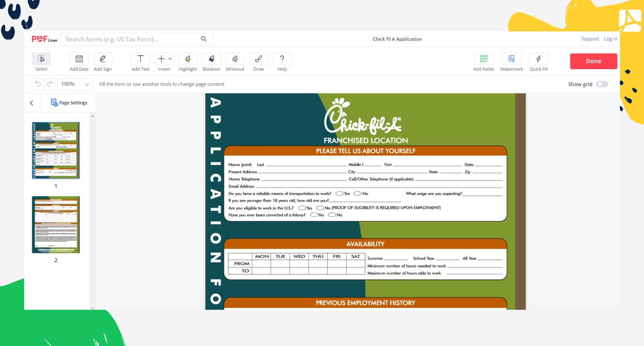Image resolution: width=644 pixels, height=346 pixels.
Task: Click the Add Date calendar icon
Action: [79, 59]
